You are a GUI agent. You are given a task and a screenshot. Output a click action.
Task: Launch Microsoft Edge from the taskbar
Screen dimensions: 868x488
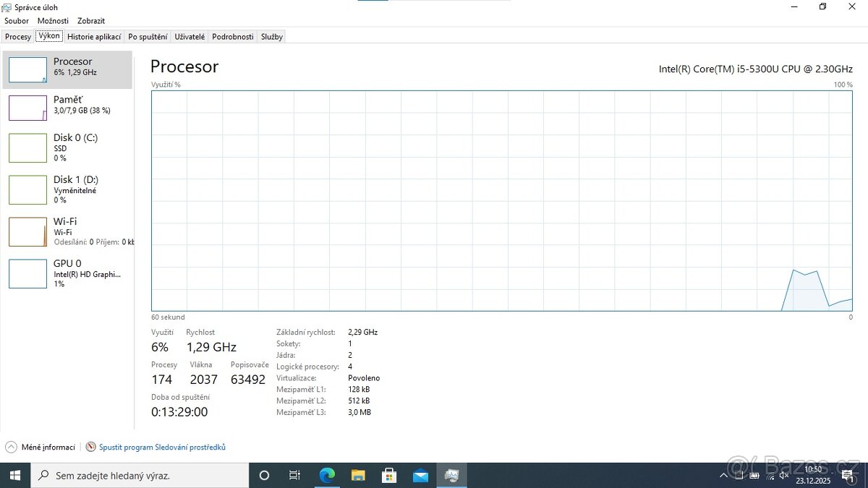click(x=326, y=475)
